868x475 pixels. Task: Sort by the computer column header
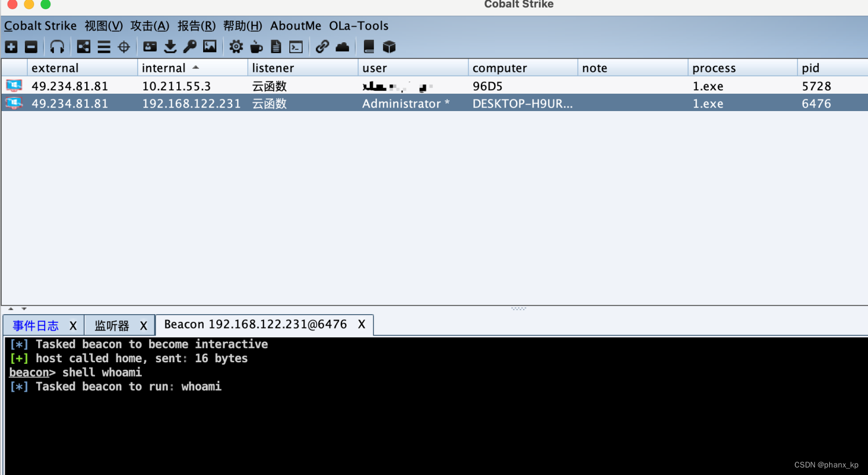tap(523, 68)
